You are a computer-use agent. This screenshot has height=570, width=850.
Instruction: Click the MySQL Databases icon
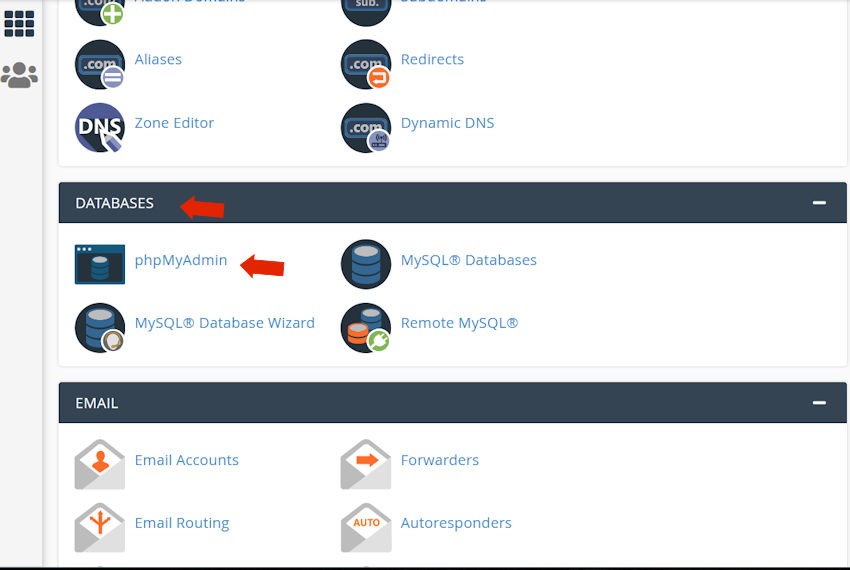coord(366,265)
